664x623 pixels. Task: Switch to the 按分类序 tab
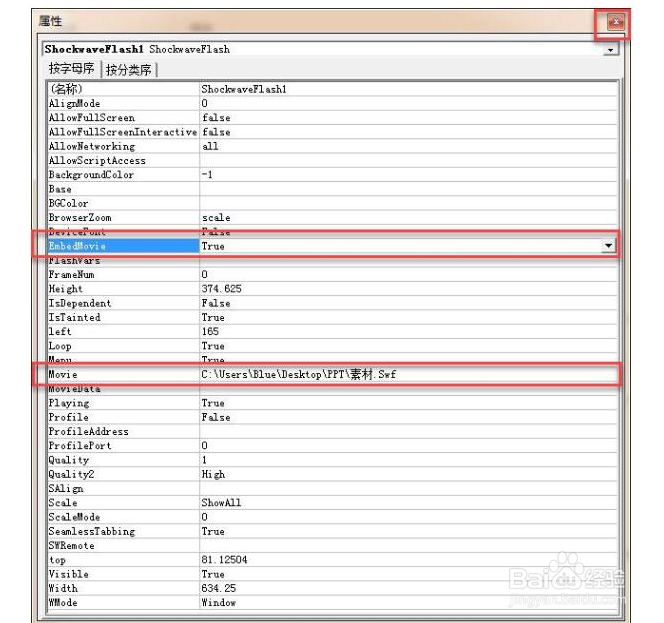129,69
